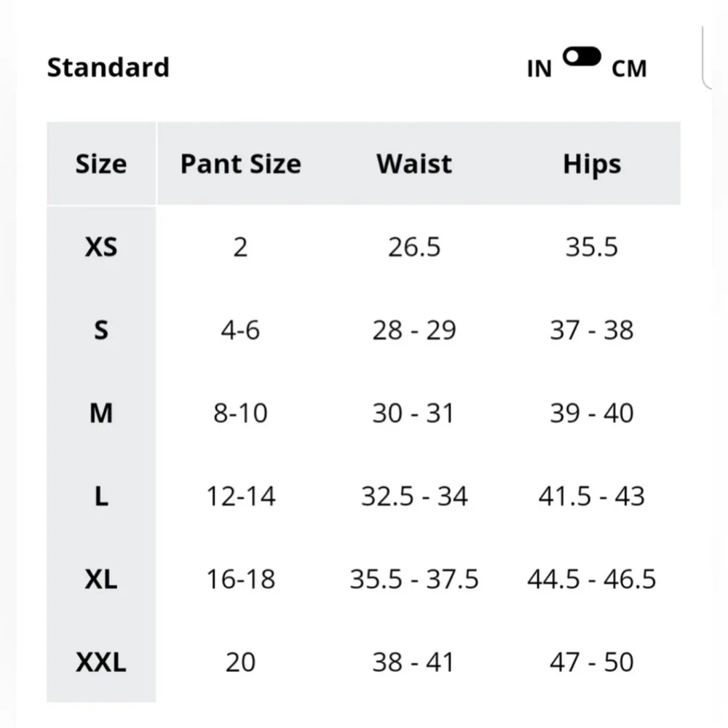
Task: Click the Size column header
Action: (100, 164)
